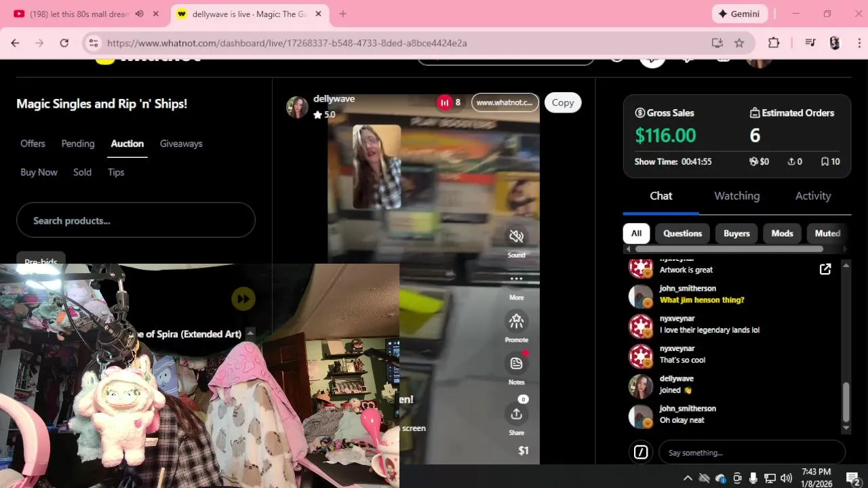This screenshot has height=488, width=868.
Task: Open the Windows notification center icon
Action: (x=852, y=478)
